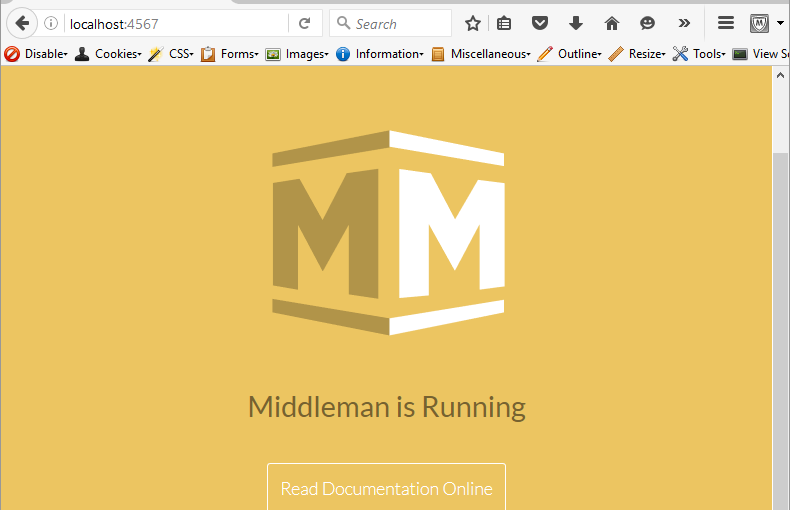The width and height of the screenshot is (790, 510).
Task: Click the Middleman MM cube logo
Action: click(388, 233)
